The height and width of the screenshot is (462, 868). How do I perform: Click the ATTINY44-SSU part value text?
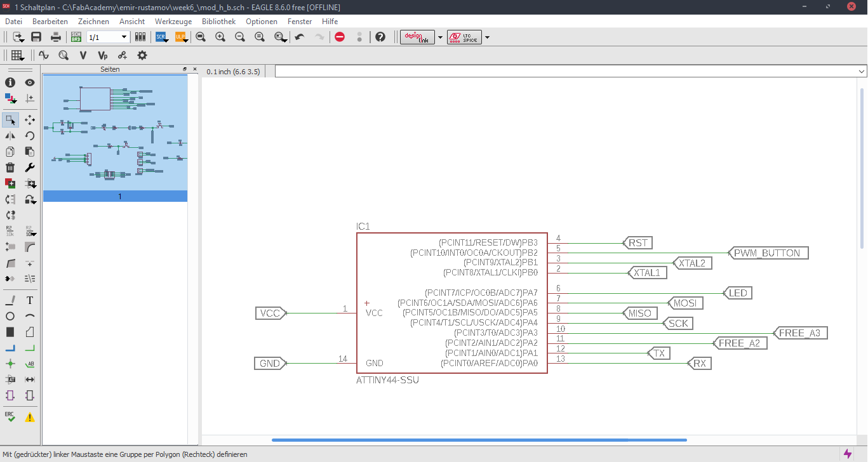387,380
